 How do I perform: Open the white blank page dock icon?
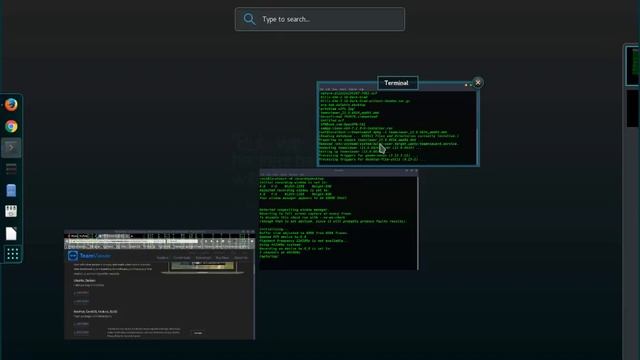click(x=11, y=233)
